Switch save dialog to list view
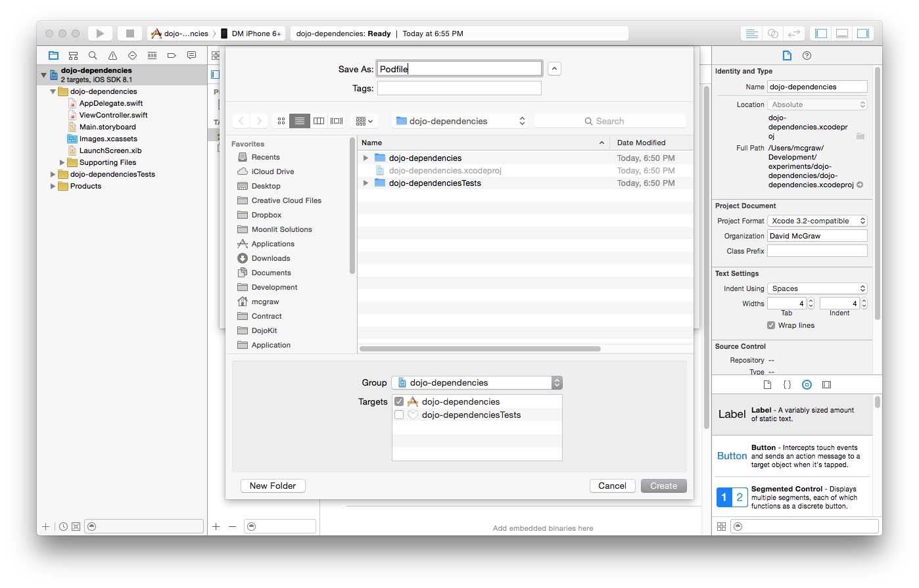919x588 pixels. [x=300, y=121]
